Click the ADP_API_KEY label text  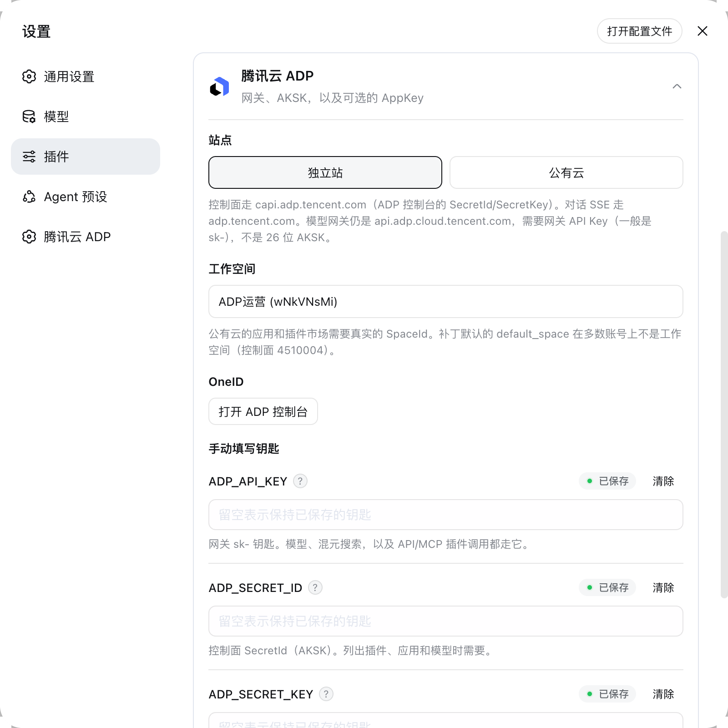248,481
